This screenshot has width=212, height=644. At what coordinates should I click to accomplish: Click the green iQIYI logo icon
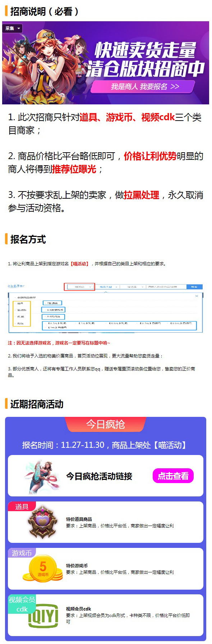(x=43, y=616)
